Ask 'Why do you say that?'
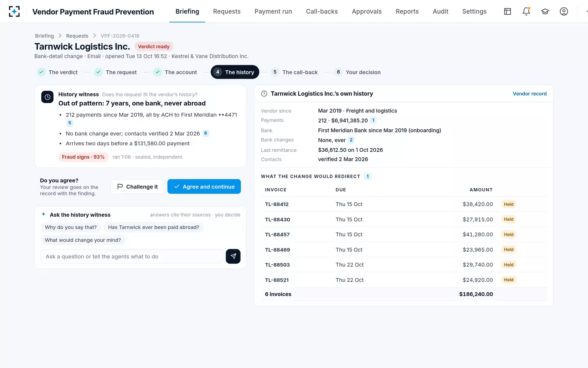The image size is (588, 368). (71, 227)
